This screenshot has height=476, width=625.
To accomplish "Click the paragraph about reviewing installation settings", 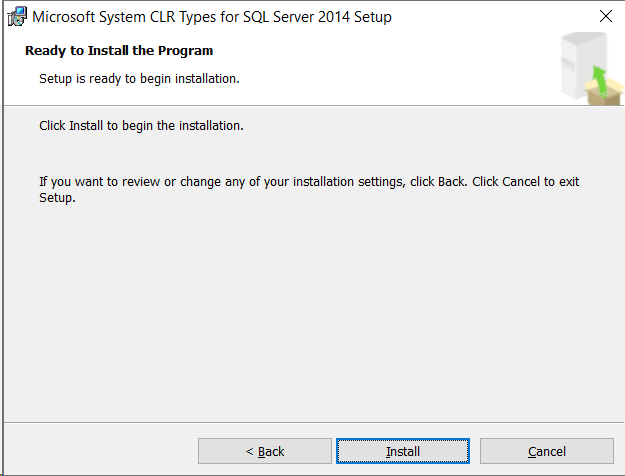I will (309, 189).
